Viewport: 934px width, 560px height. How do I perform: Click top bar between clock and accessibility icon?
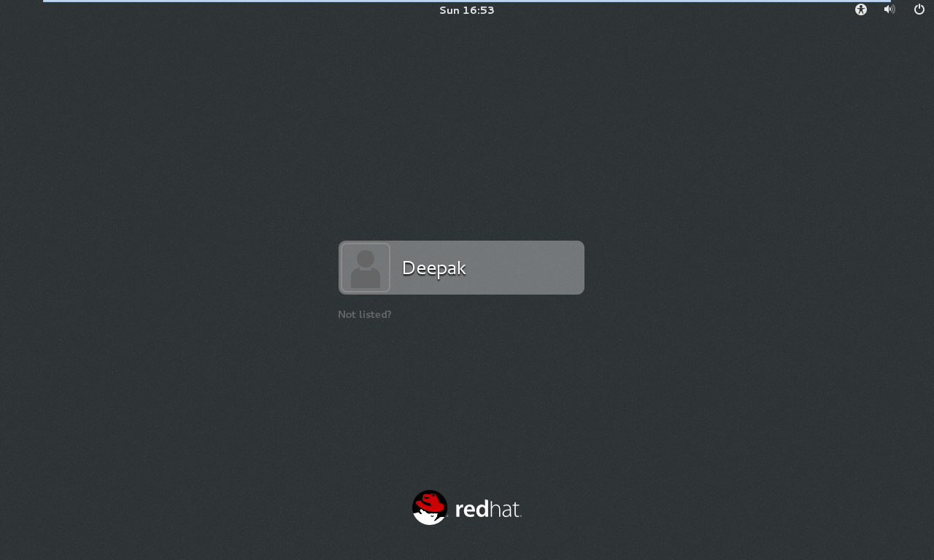click(x=671, y=10)
